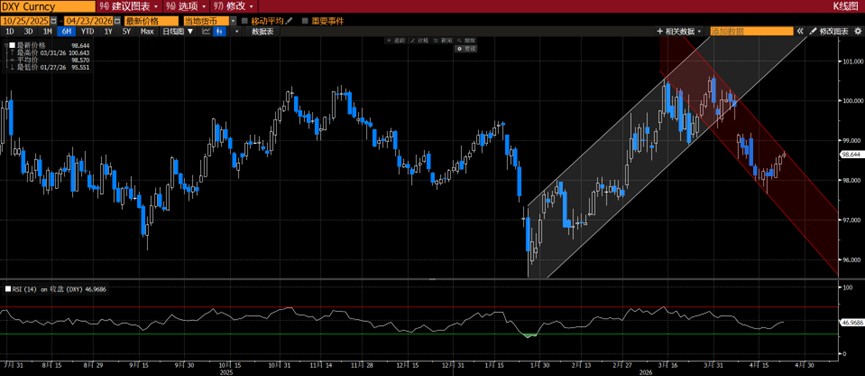This screenshot has width=865, height=376.
Task: Click the 新闻 news tool
Action: [444, 41]
